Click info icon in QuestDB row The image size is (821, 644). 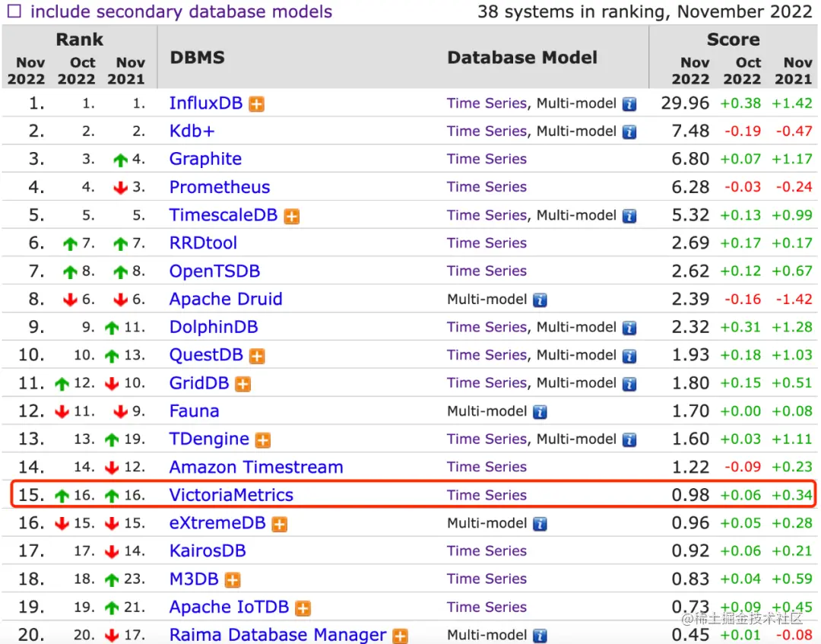[629, 356]
